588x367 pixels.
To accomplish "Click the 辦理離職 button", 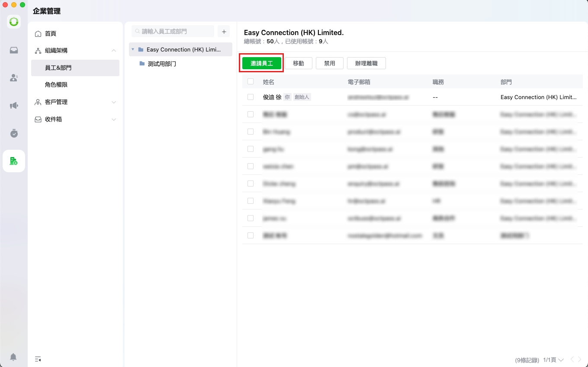I will pos(366,63).
